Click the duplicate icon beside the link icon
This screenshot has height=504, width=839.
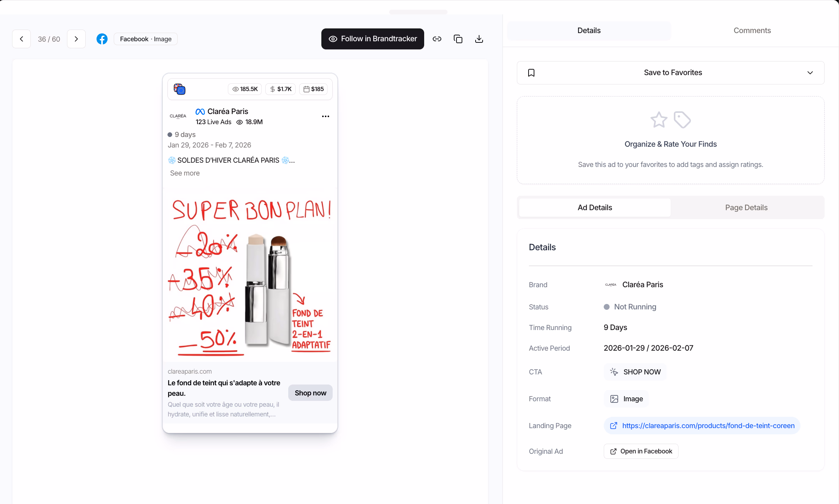[458, 39]
